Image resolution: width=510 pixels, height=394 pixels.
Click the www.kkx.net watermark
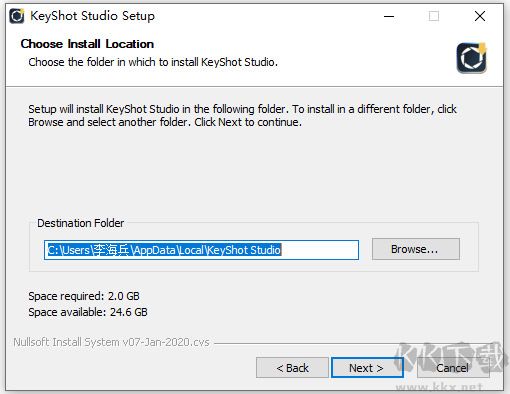(x=439, y=387)
